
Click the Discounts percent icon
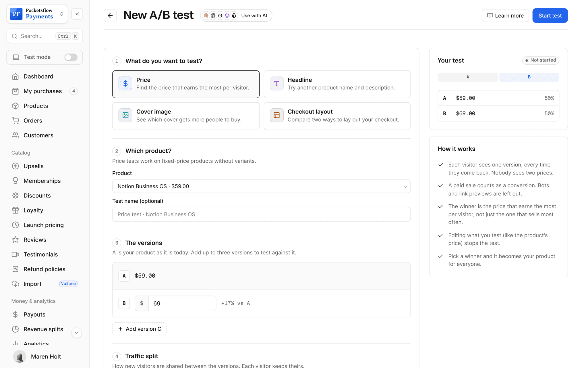pos(16,195)
